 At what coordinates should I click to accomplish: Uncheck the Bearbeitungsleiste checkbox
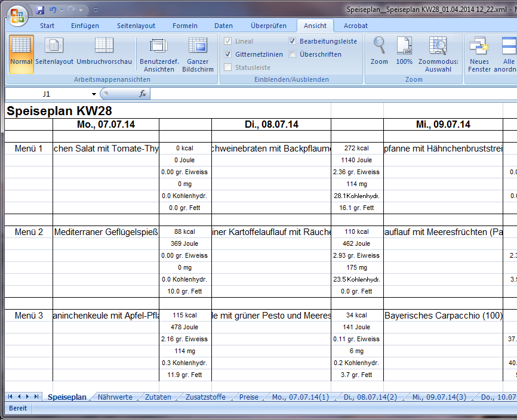pos(292,41)
